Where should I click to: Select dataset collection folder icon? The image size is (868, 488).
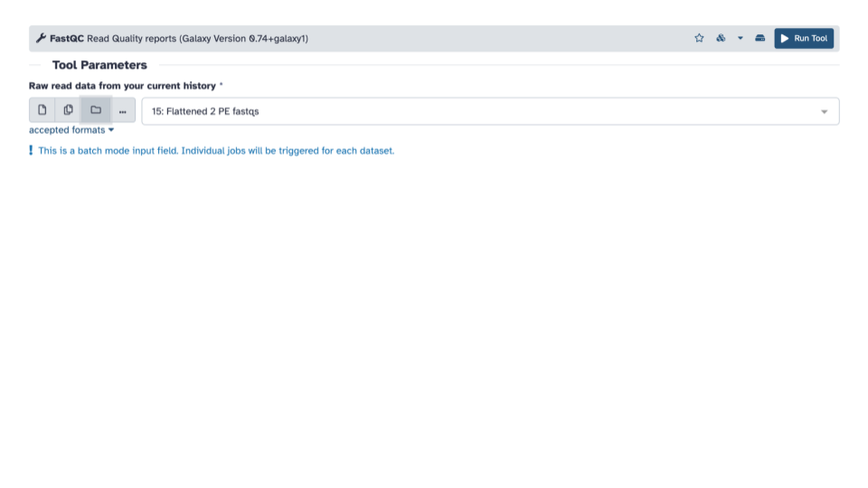(x=96, y=109)
